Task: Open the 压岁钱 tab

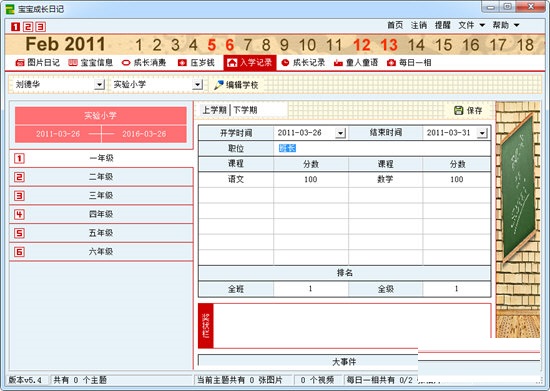Action: point(196,63)
